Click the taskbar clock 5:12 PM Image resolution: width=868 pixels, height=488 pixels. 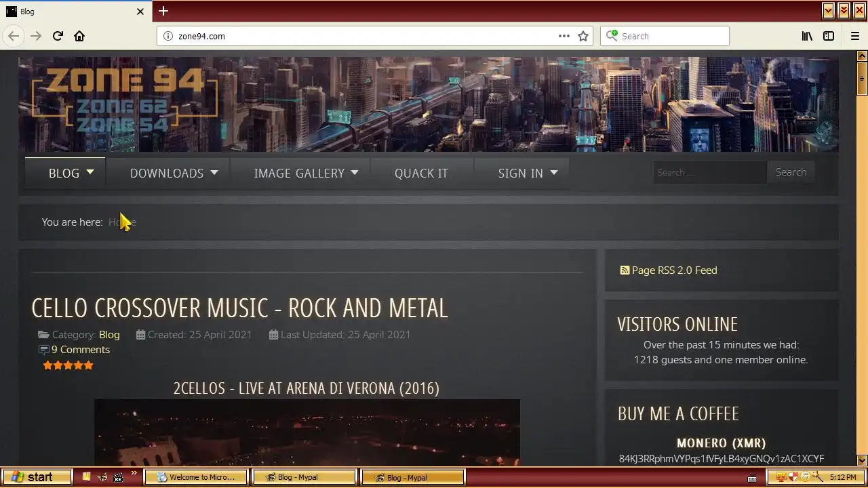[x=843, y=477]
